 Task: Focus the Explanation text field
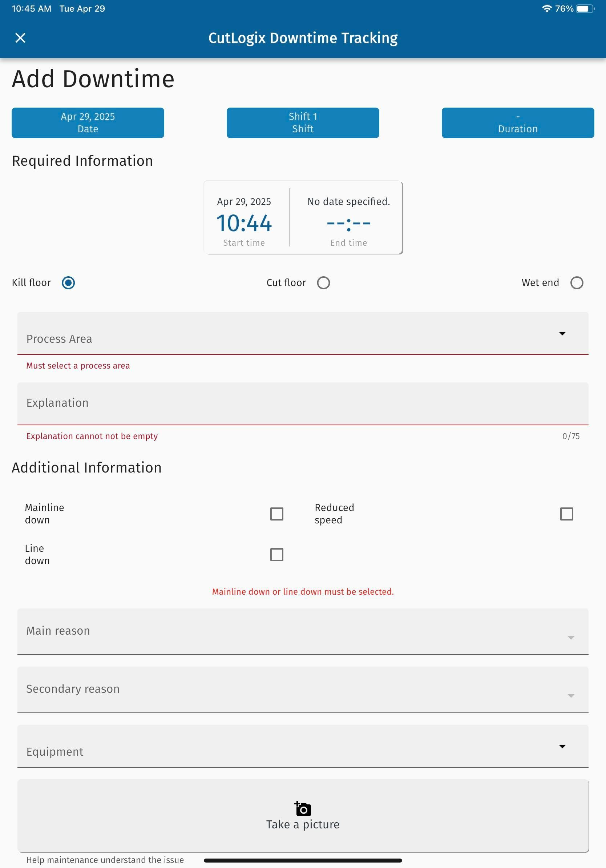coord(302,403)
